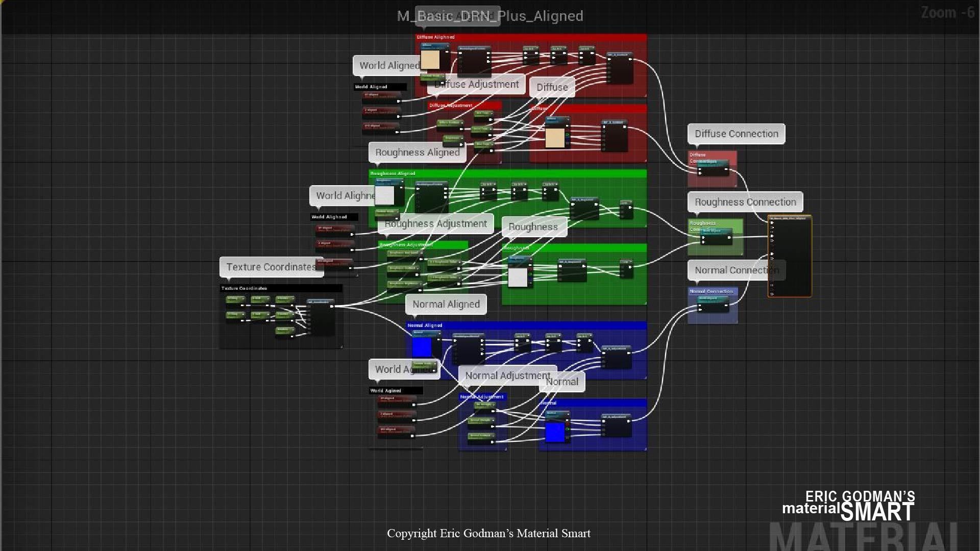Click the blue texture preview in lower Normal group
Screen dimensions: 980x551
[x=555, y=433]
